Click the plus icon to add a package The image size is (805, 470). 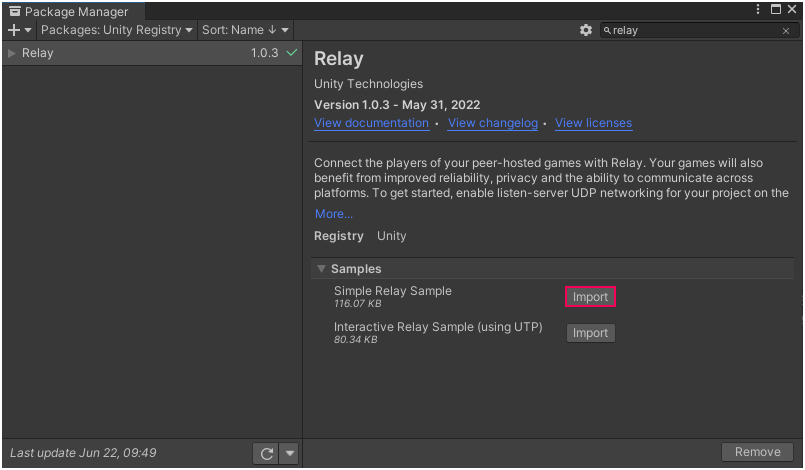[x=14, y=31]
